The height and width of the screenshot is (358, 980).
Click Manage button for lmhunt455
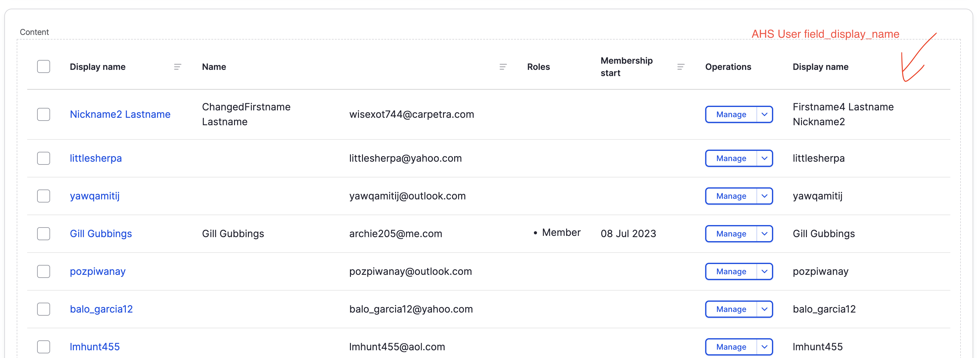tap(731, 347)
